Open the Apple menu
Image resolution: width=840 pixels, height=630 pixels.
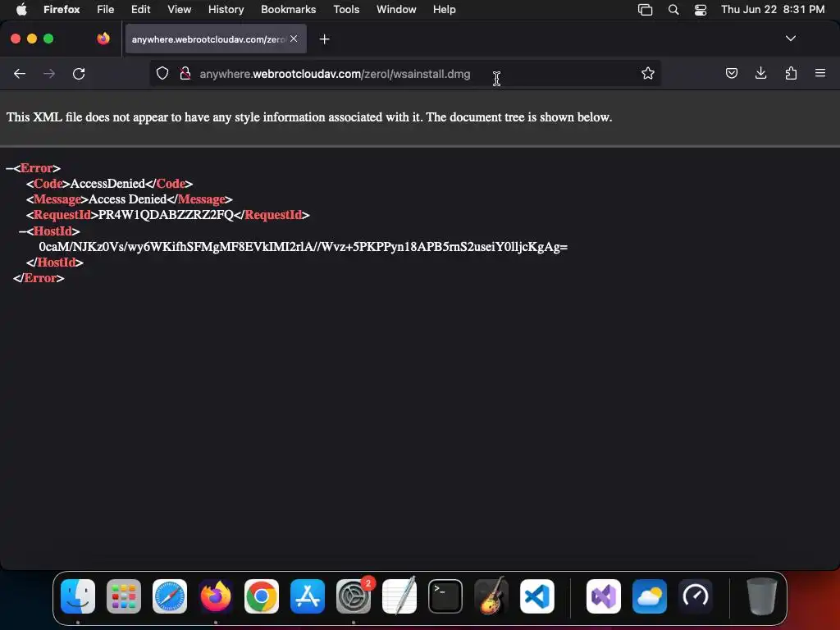(21, 10)
